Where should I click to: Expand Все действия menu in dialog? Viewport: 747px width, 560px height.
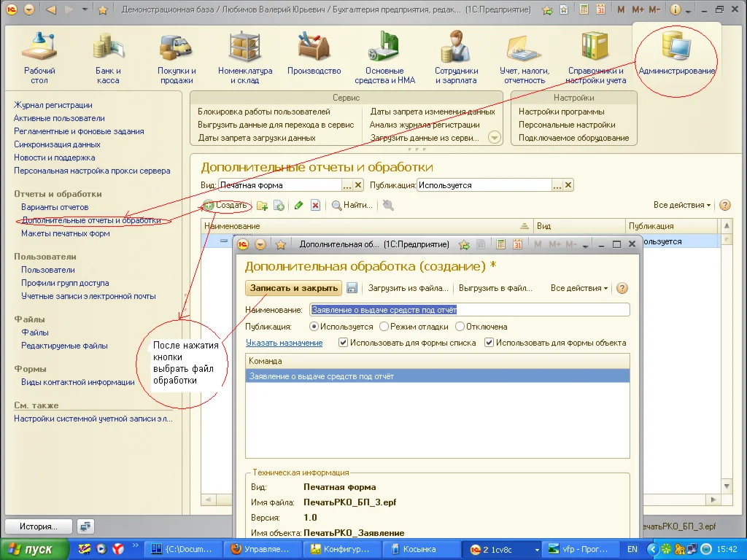579,288
